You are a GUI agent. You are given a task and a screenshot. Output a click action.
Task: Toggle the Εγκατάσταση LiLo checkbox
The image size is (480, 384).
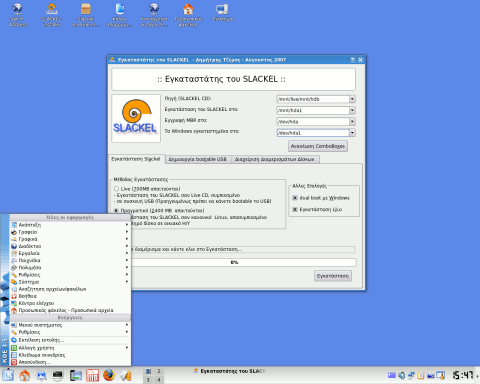tap(295, 209)
